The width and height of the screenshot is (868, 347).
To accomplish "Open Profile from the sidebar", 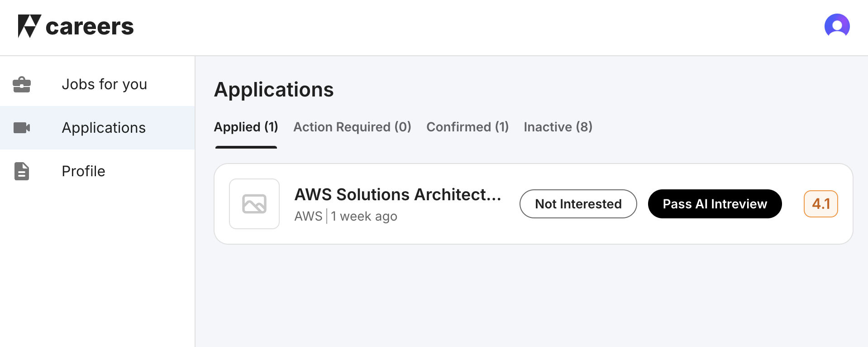I will click(83, 171).
